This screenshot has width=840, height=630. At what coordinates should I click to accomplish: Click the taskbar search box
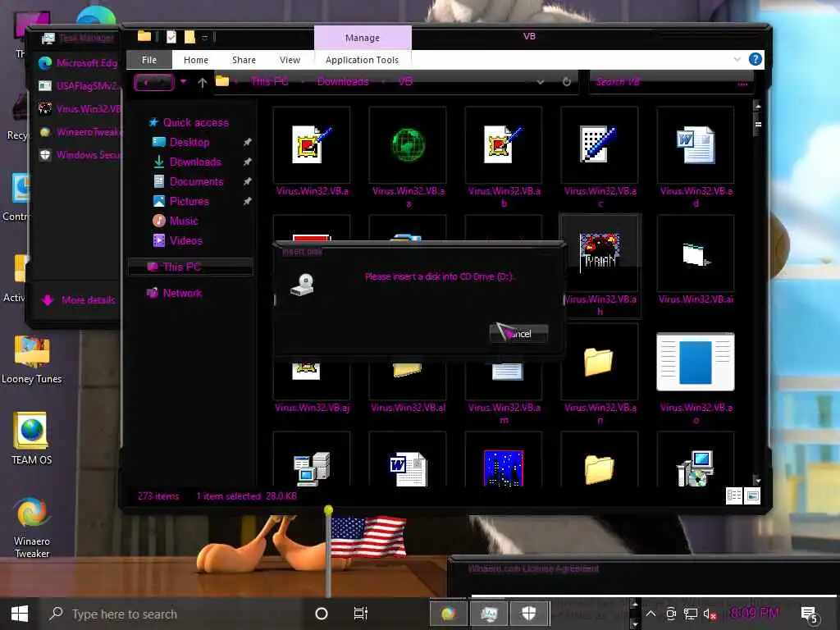(x=171, y=614)
